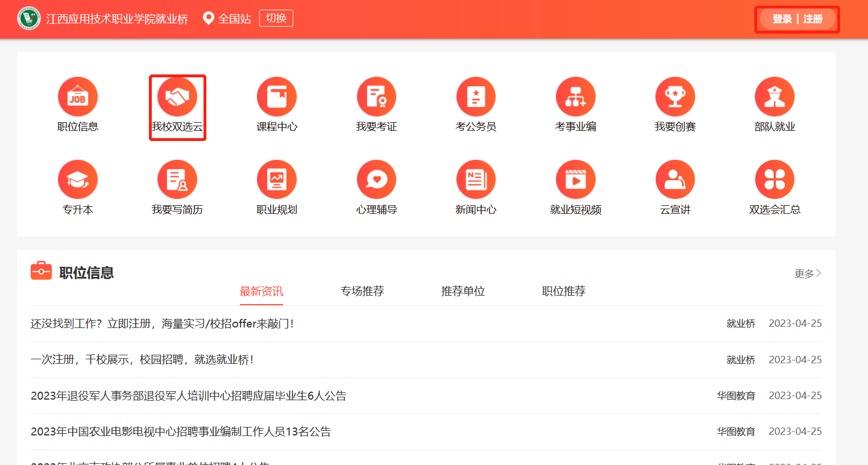
Task: Open the 云宣讲 speaker icon
Action: coord(675,180)
